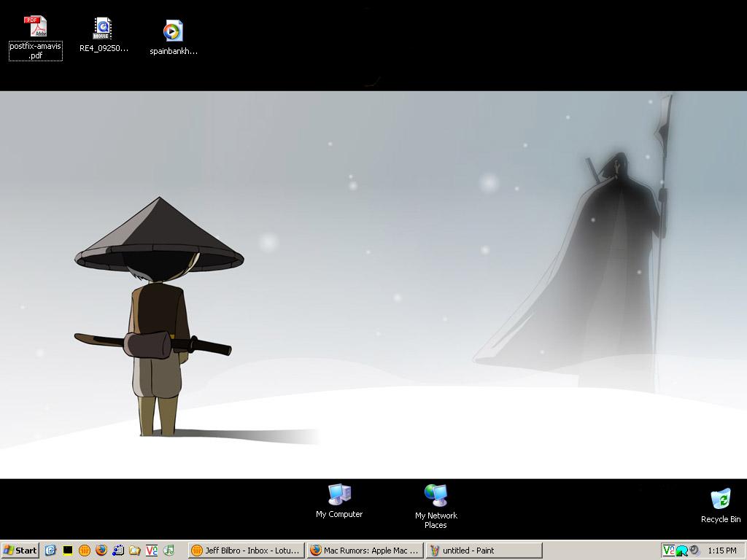The width and height of the screenshot is (747, 560).
Task: Click the postfix-amavis.pdf file label
Action: [x=36, y=51]
